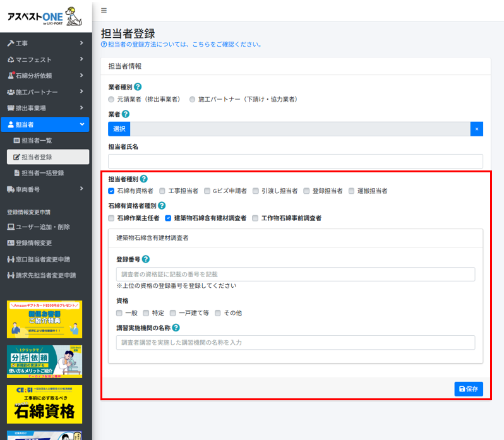Enable the 工事担当者 checkbox
Screen dimensions: 504x440
[x=162, y=190]
